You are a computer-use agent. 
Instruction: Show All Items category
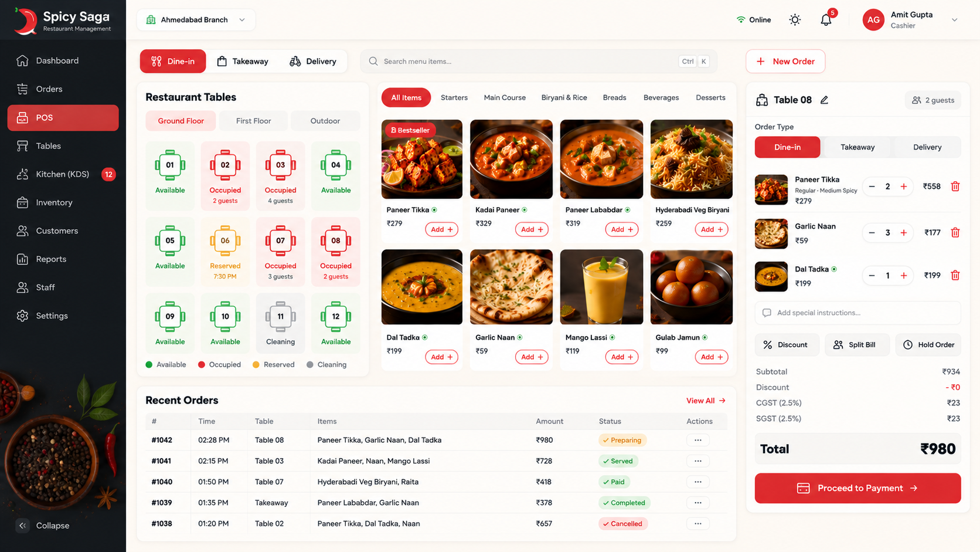click(406, 97)
